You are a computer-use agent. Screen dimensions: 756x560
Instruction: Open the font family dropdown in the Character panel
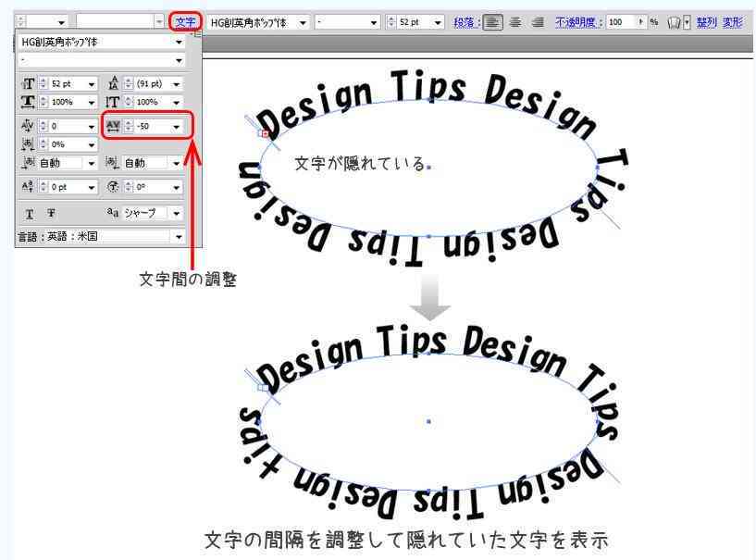pos(179,43)
